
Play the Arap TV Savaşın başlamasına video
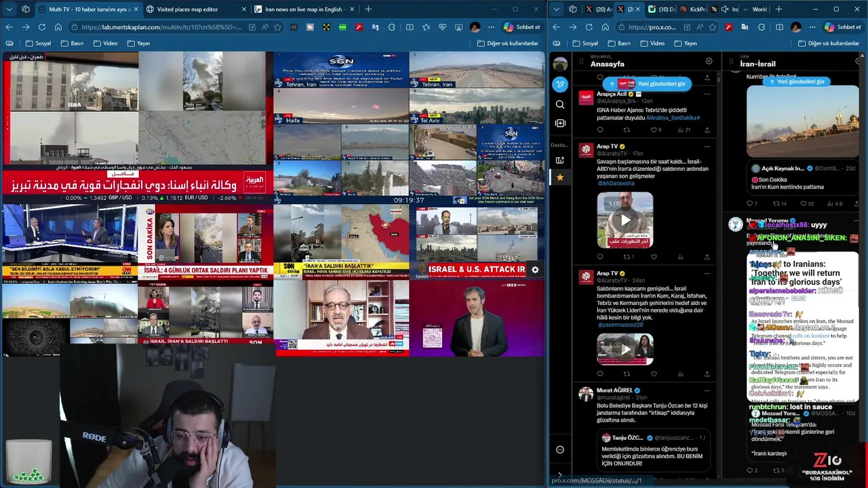click(625, 220)
